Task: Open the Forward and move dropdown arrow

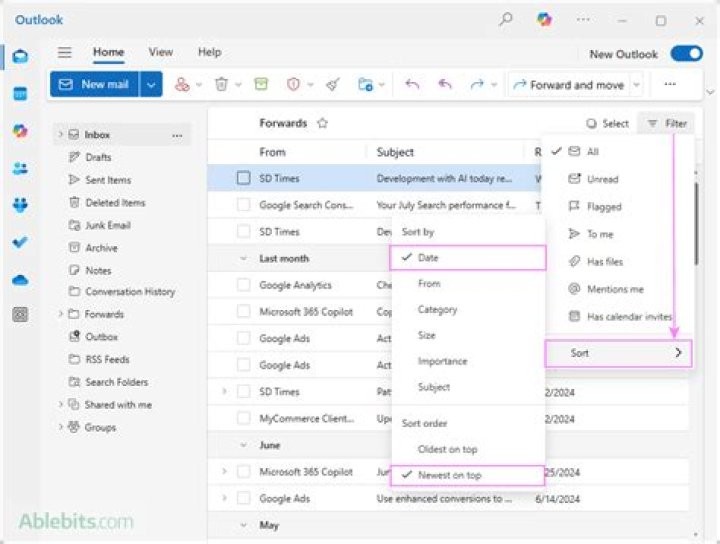Action: (x=636, y=84)
